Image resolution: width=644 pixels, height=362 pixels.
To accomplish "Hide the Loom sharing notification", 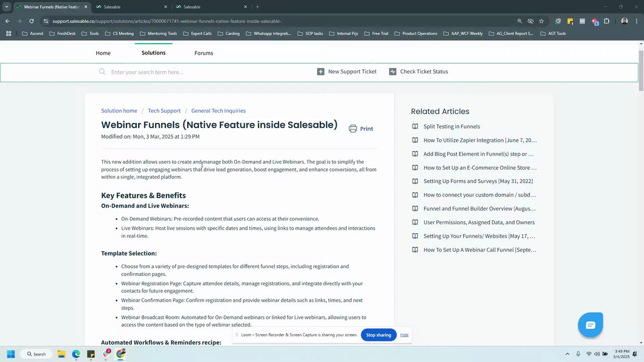I will click(x=404, y=335).
